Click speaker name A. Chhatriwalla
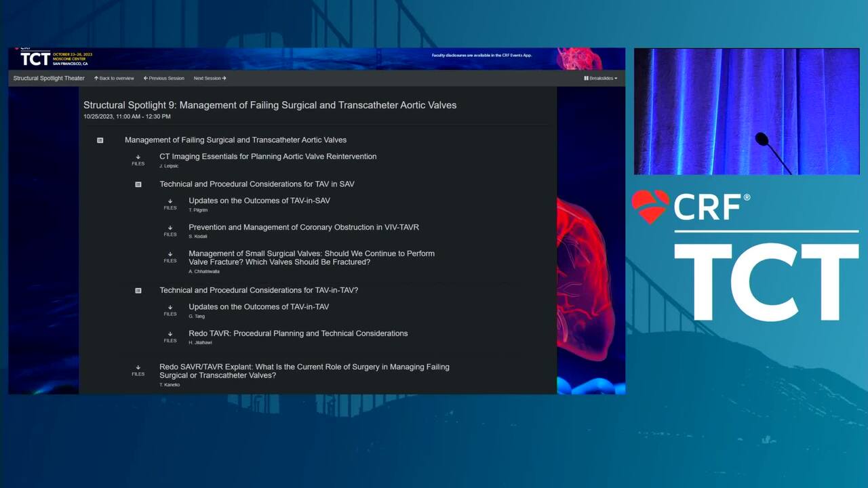Viewport: 868px width, 488px height. (205, 272)
